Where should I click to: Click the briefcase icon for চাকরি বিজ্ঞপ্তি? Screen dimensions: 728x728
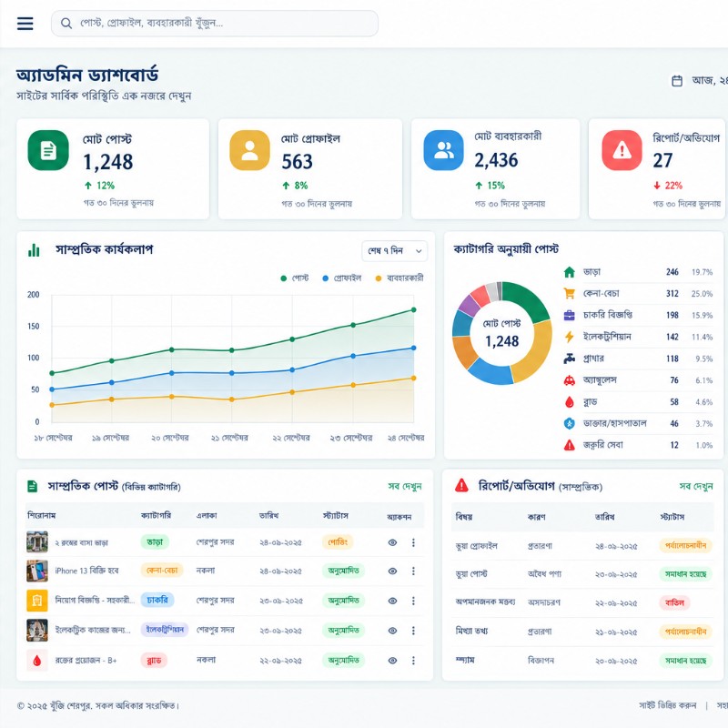pyautogui.click(x=570, y=315)
